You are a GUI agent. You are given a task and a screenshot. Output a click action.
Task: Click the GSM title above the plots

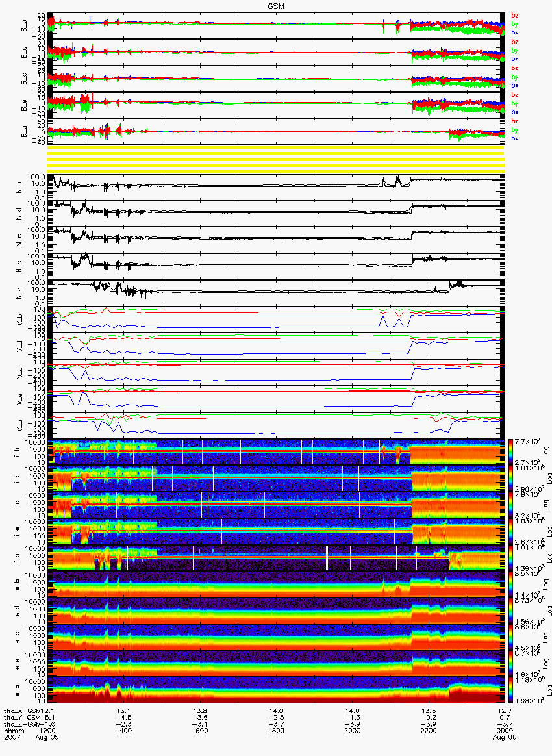click(x=277, y=6)
